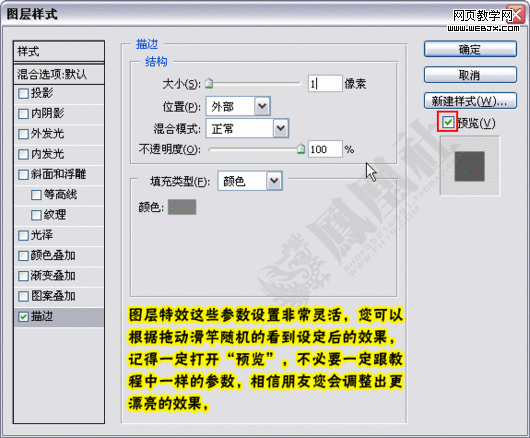Select the 描边 stroke row label
530x438 pixels.
point(42,316)
